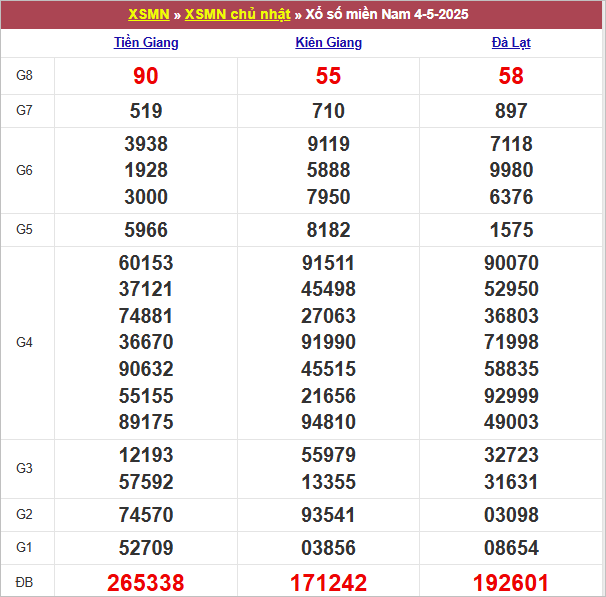The height and width of the screenshot is (597, 606).
Task: Click Tiền Giang special prize number 265338
Action: (x=146, y=582)
